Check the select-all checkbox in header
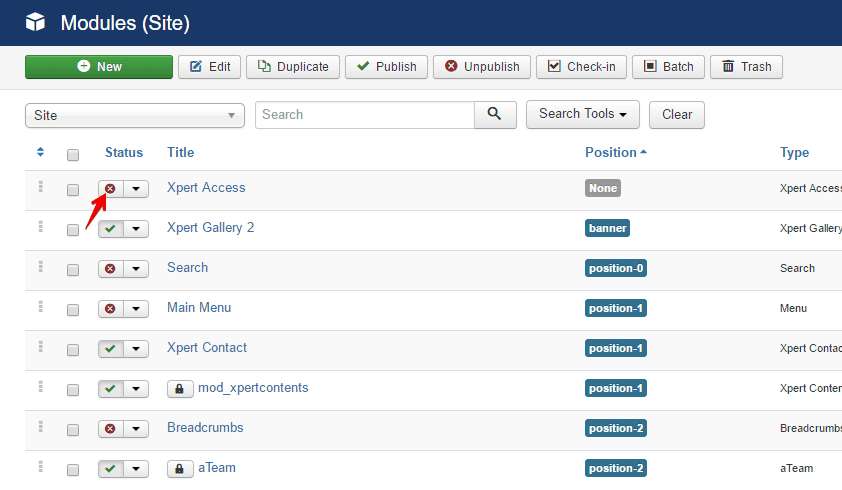This screenshot has width=842, height=490. (73, 154)
